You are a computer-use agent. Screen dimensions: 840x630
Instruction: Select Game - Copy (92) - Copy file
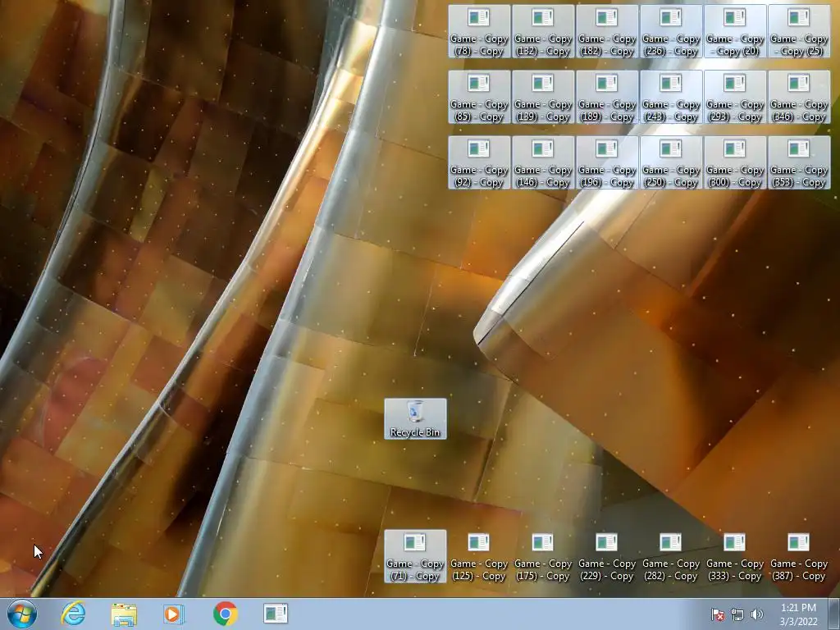pyautogui.click(x=479, y=162)
